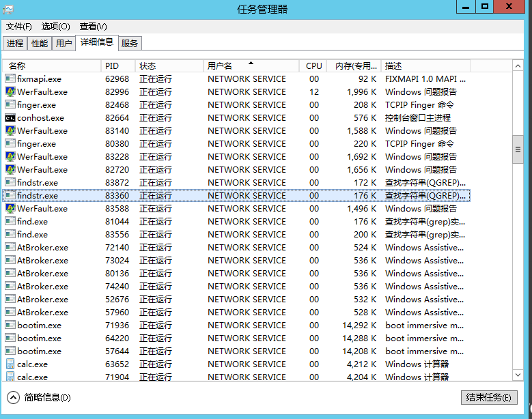Viewport: 532px width, 419px height.
Task: Select the memory value 4,212 K
Action: [x=361, y=364]
